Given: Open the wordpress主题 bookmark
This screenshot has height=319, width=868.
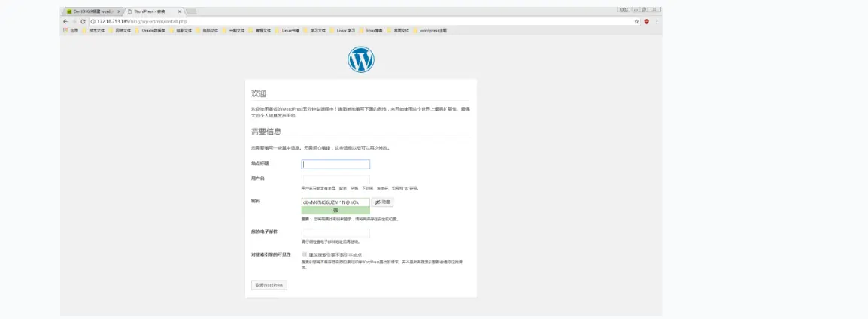Looking at the screenshot, I should 431,30.
